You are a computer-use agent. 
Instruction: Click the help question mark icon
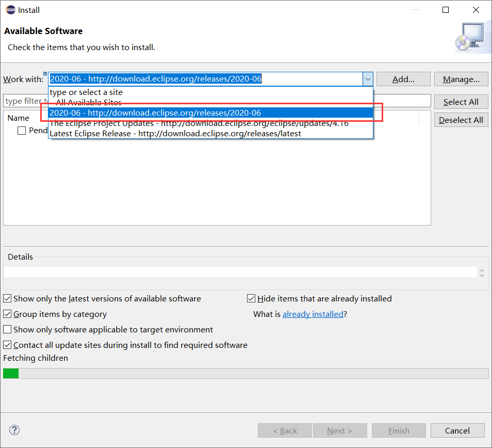coord(14,430)
